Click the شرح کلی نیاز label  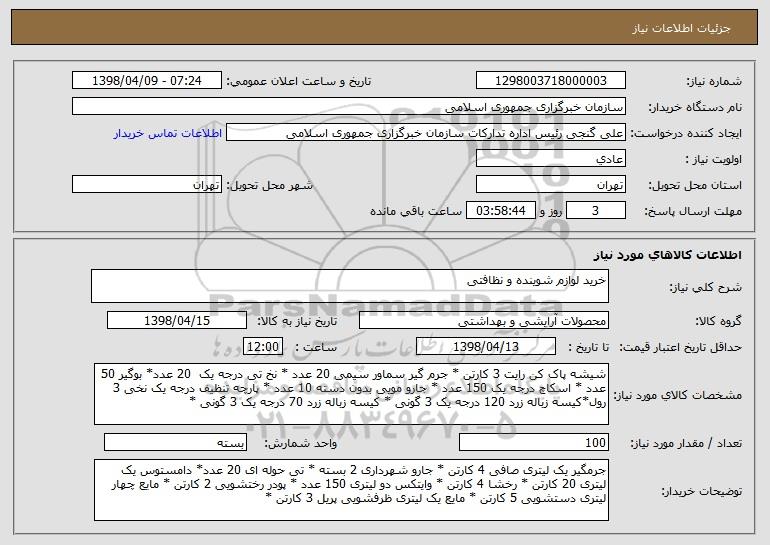point(706,287)
